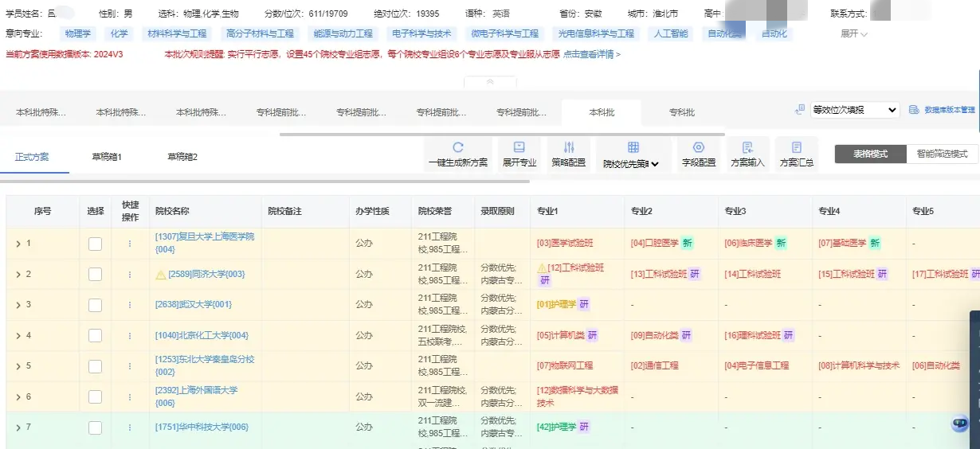Click 研 tag beside [01]护理学

(584, 304)
